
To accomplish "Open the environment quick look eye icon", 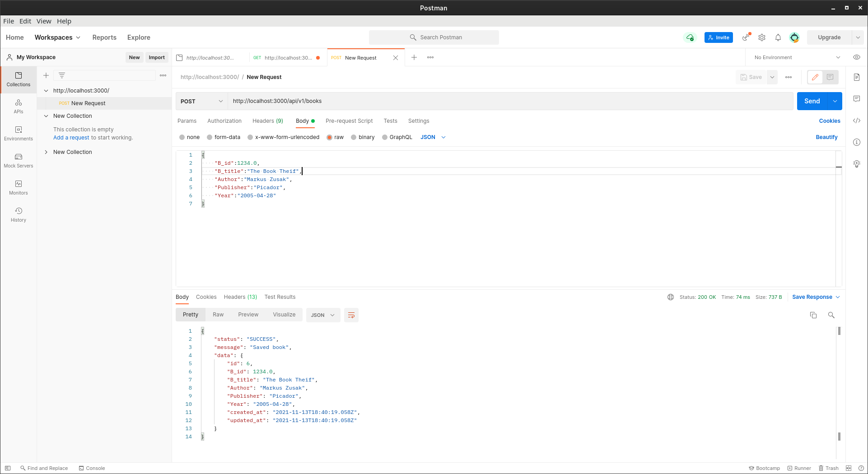I will pyautogui.click(x=857, y=57).
